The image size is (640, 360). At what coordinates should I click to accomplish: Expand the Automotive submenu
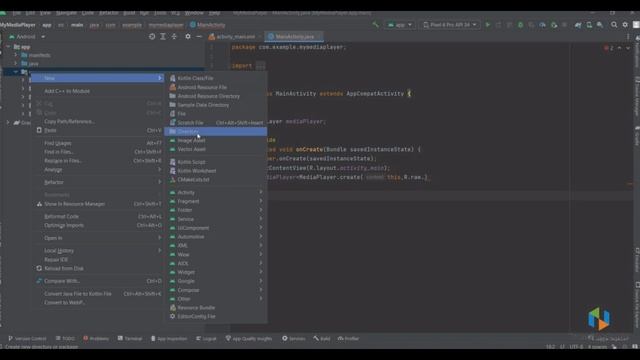pos(216,237)
